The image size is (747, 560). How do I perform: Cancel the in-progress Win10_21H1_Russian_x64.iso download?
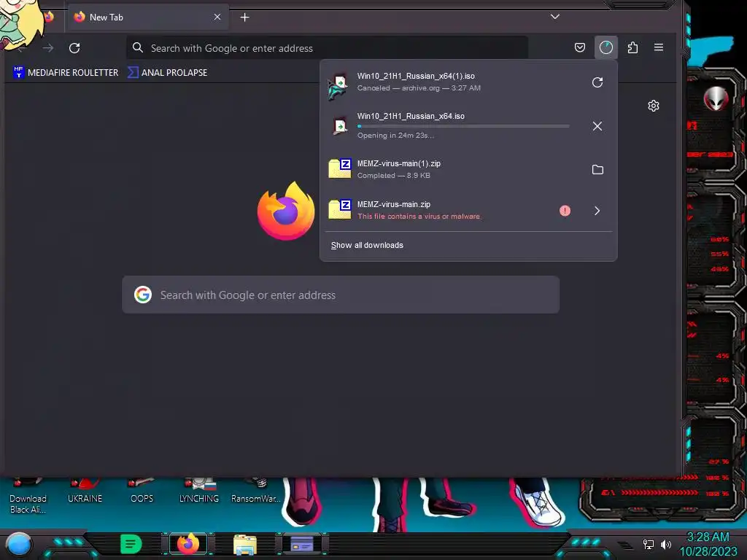point(597,126)
